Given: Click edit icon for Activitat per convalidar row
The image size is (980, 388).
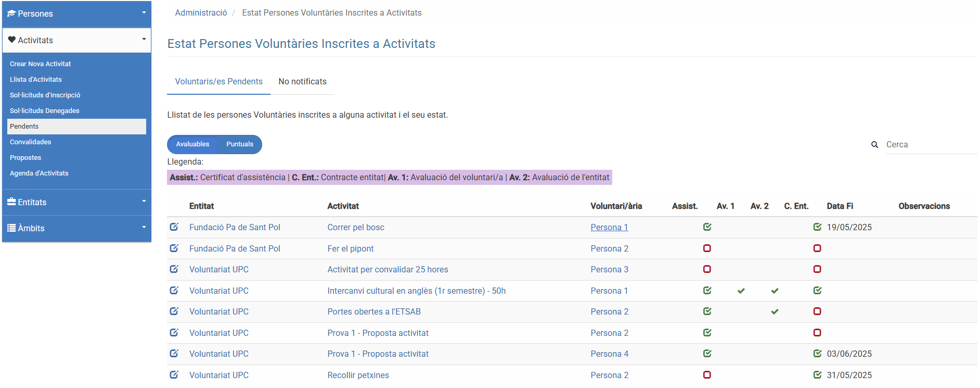Looking at the screenshot, I should 174,269.
